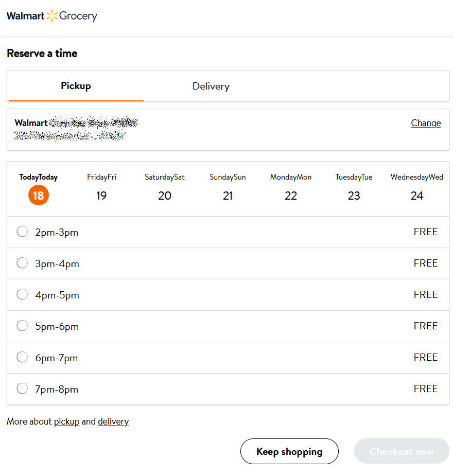Click the Checkout now button

402,451
